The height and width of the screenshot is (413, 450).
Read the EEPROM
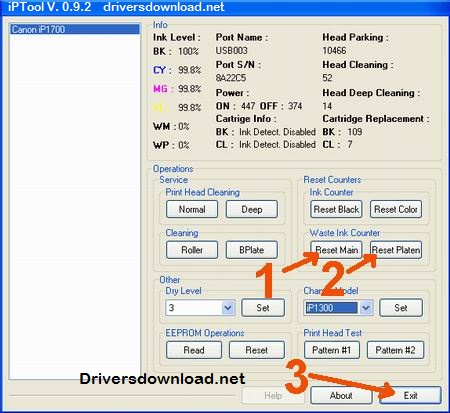pyautogui.click(x=194, y=350)
